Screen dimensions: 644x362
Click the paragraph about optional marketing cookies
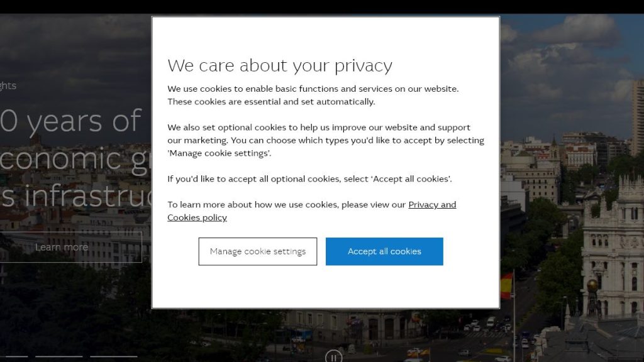326,140
